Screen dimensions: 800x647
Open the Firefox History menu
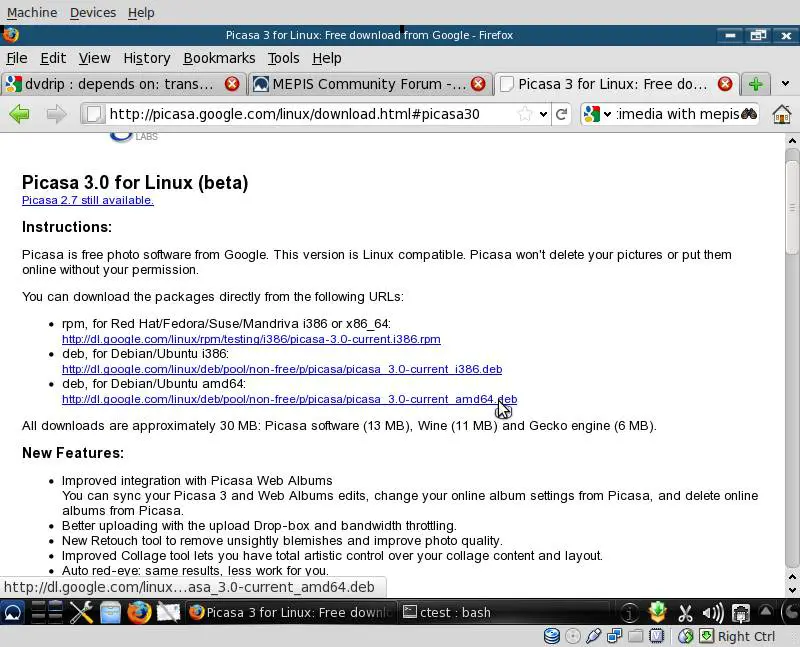147,58
